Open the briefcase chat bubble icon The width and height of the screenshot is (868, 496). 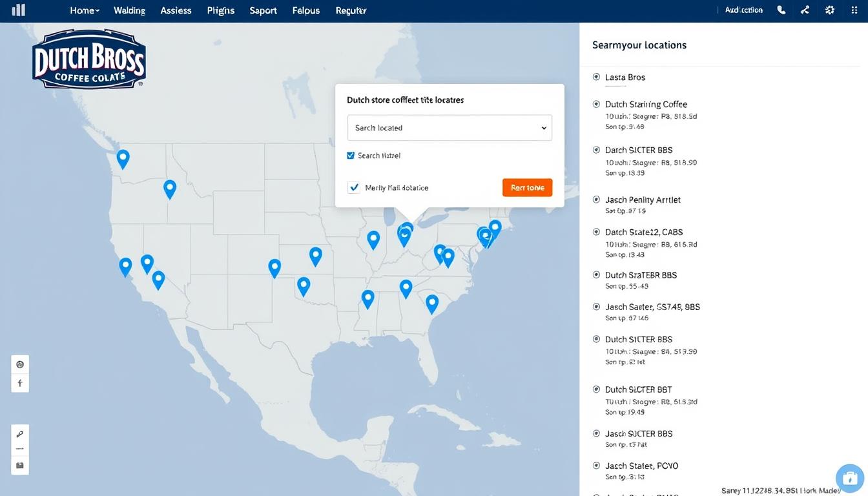[x=850, y=479]
